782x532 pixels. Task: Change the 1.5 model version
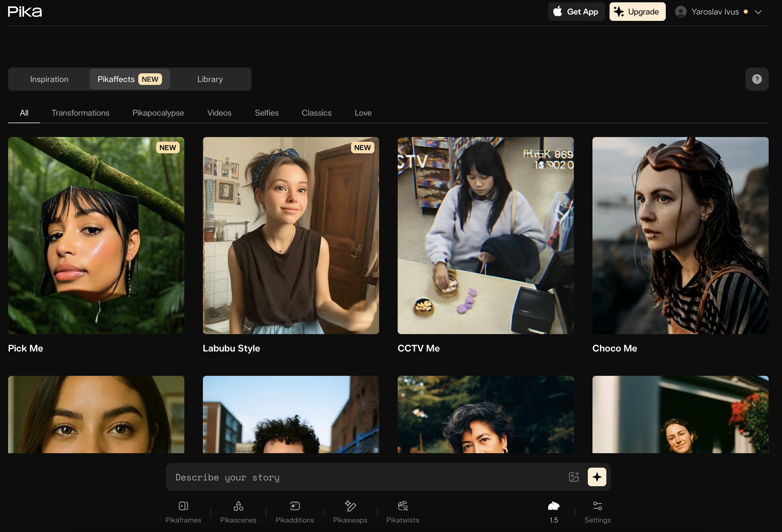click(554, 512)
